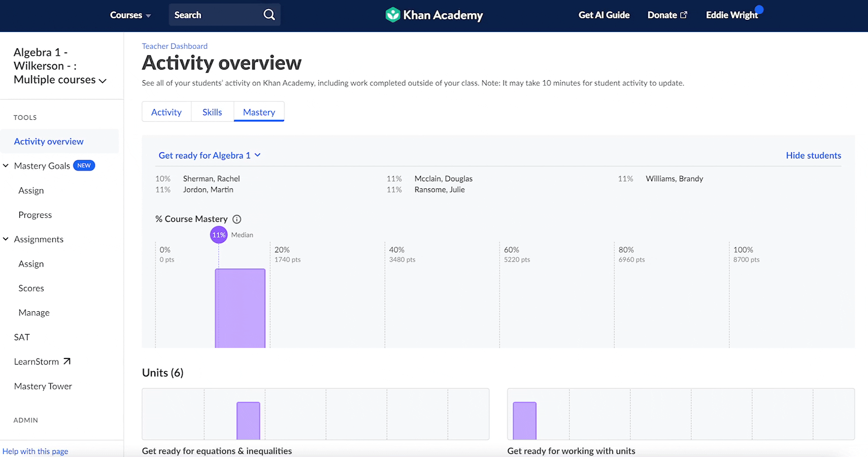This screenshot has height=457, width=868.
Task: Click Hide students
Action: click(813, 155)
